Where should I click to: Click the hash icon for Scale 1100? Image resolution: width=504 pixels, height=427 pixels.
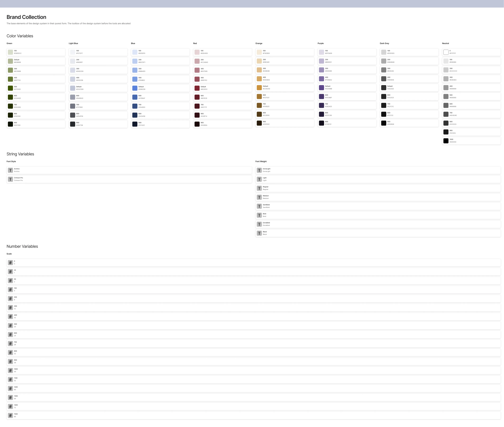[x=10, y=379]
